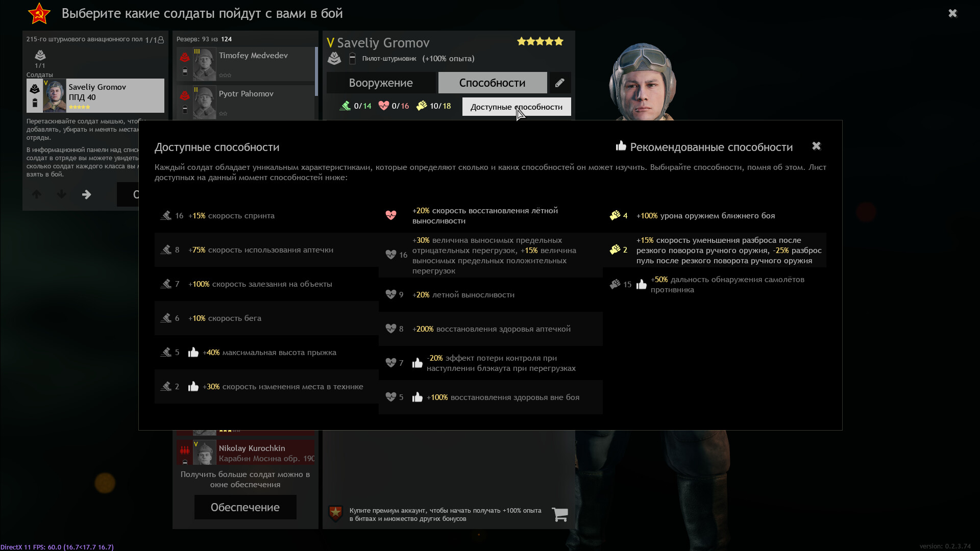Click the thumbs-up icon next to Рекомендованные способности
Image resolution: width=980 pixels, height=551 pixels.
[621, 146]
